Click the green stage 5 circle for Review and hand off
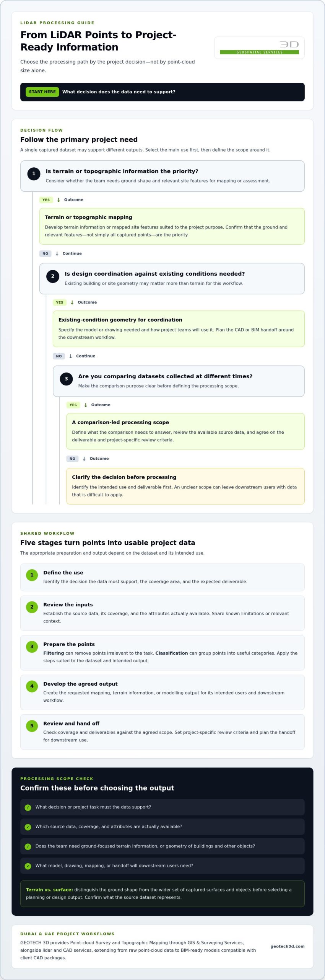The width and height of the screenshot is (325, 980). pos(32,726)
